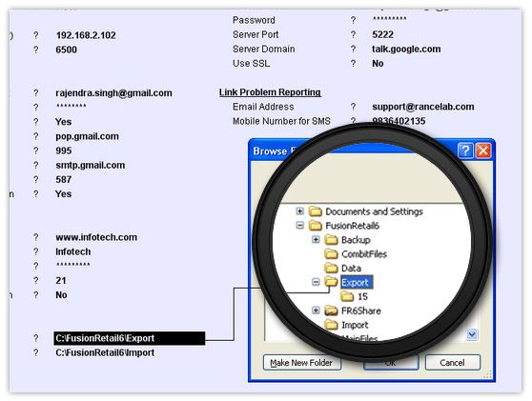Click the Mobile Number for SMS label
532x401 pixels.
point(281,121)
